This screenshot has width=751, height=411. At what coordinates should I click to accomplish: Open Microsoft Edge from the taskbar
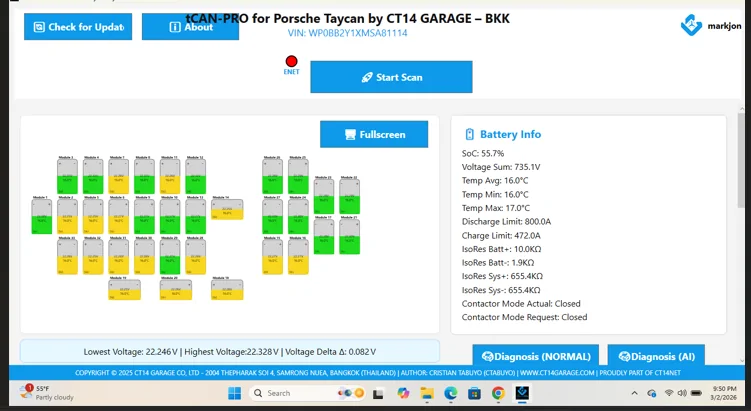[451, 393]
